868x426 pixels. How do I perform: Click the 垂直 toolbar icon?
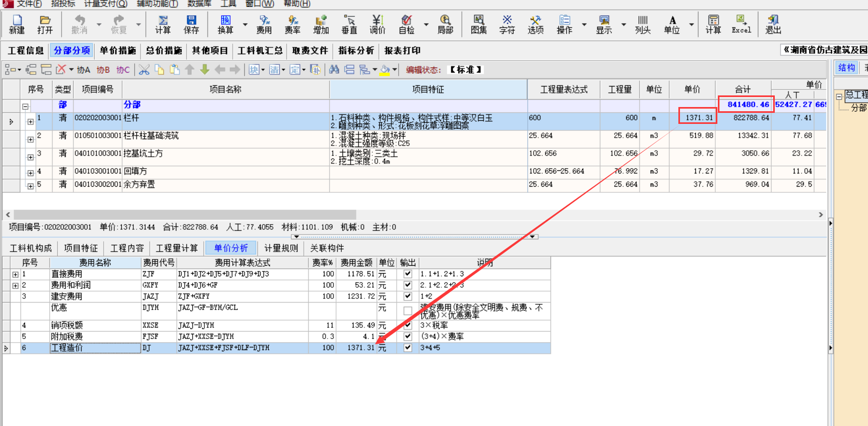(x=349, y=25)
